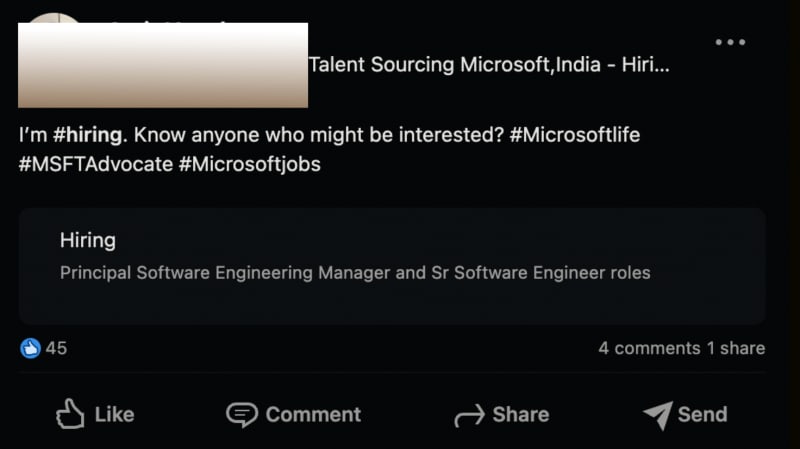The height and width of the screenshot is (449, 800).
Task: View the 45 reactions list
Action: (56, 348)
